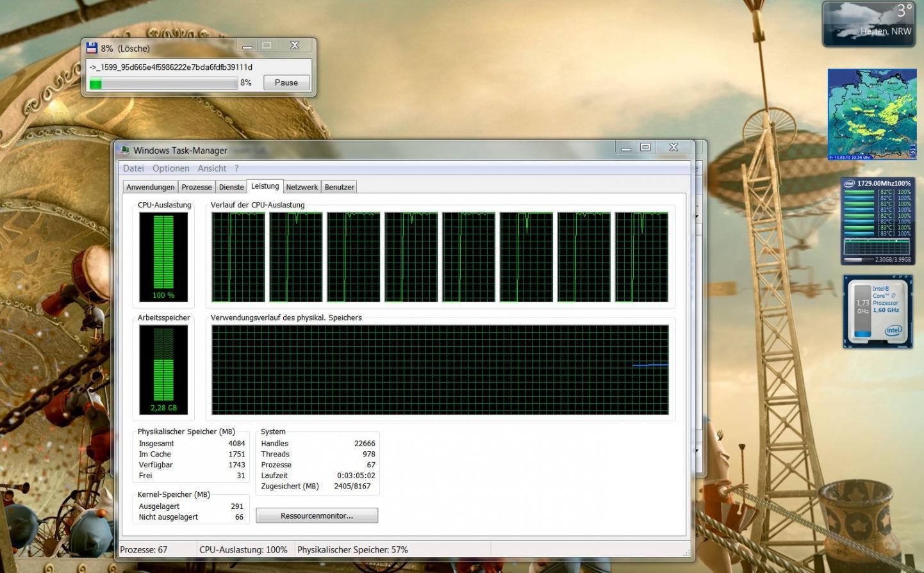Minimize the Lösche progress dialog
The width and height of the screenshot is (924, 573).
[x=247, y=46]
